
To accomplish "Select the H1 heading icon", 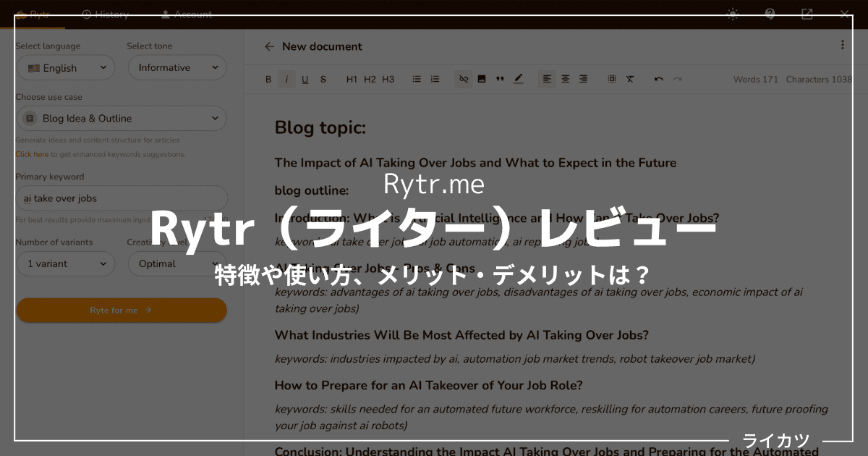I will (x=352, y=79).
